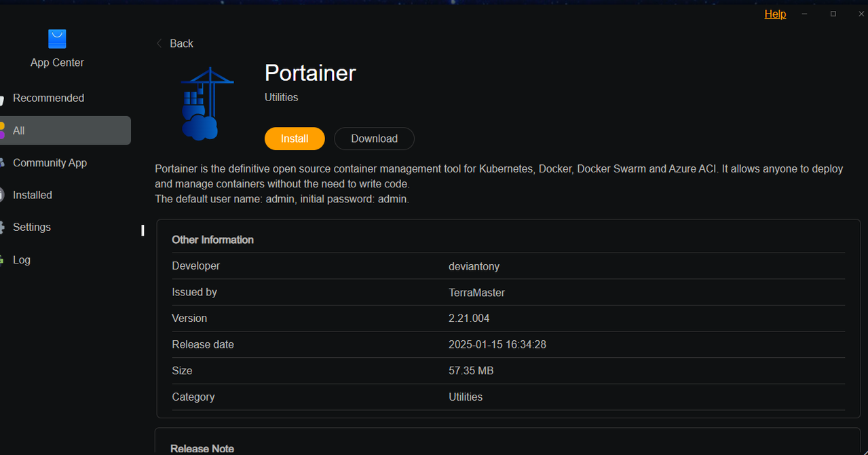Open App Center Settings
The height and width of the screenshot is (455, 868).
point(32,227)
